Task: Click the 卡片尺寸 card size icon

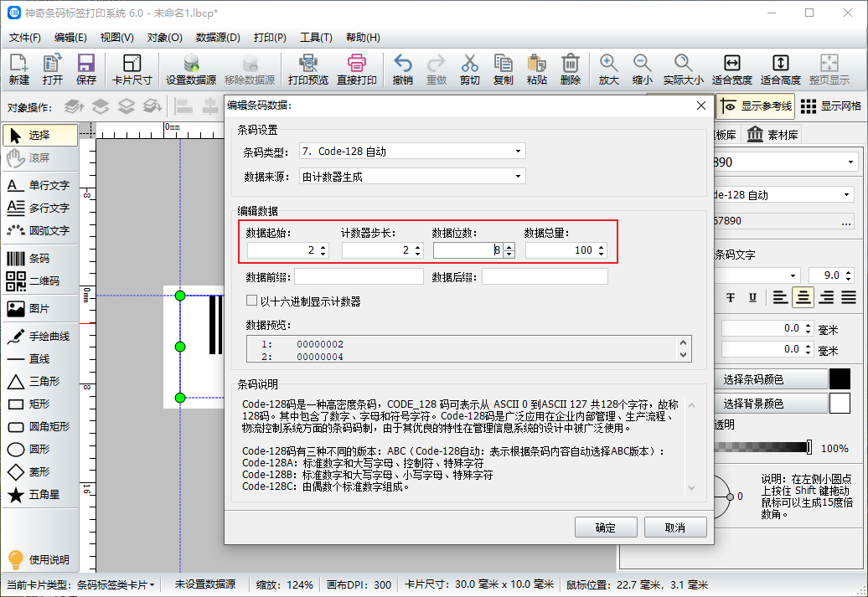Action: point(132,69)
